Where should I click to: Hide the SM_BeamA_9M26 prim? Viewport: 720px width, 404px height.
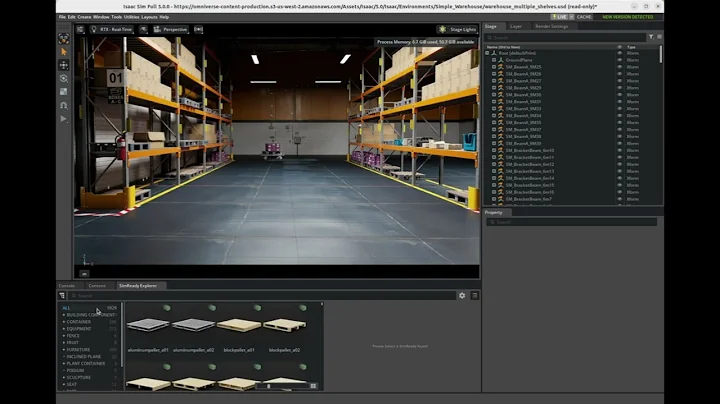click(619, 74)
